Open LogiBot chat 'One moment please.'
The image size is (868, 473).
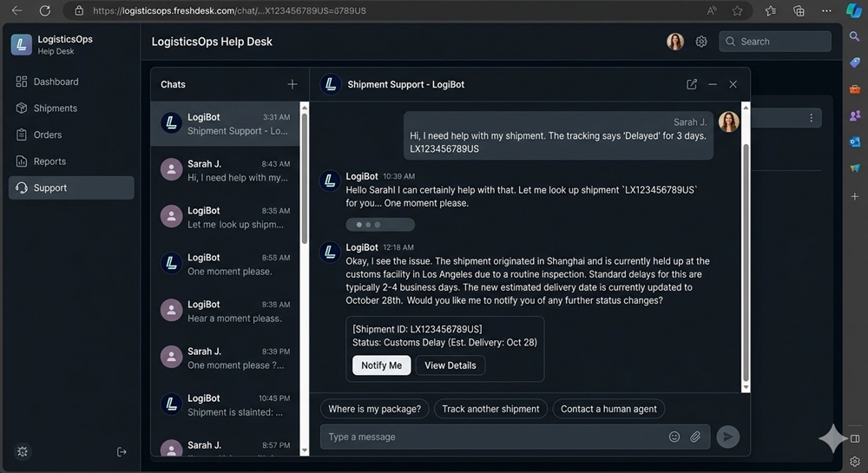click(x=226, y=265)
